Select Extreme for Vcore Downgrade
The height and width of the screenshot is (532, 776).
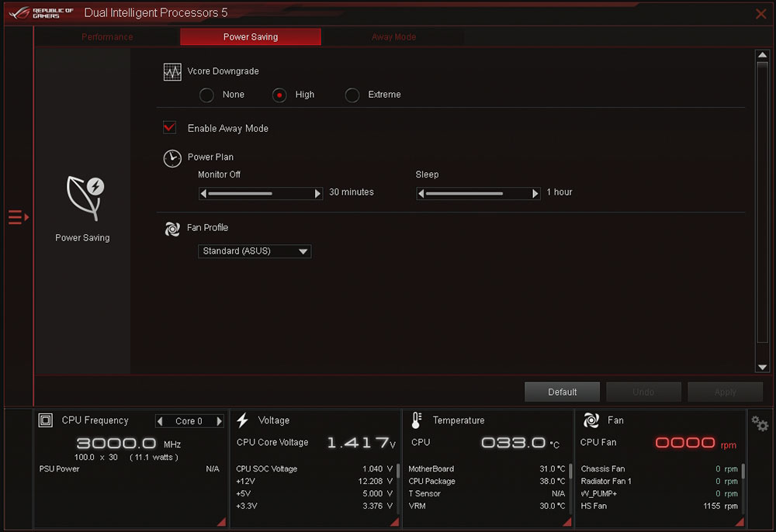pos(352,95)
